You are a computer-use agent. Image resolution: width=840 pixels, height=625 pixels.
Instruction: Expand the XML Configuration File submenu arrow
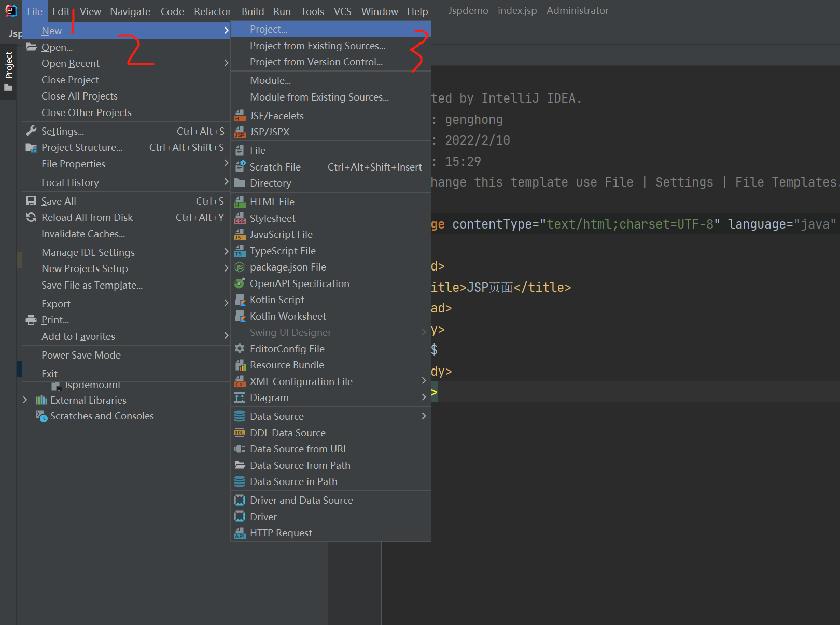coord(424,381)
